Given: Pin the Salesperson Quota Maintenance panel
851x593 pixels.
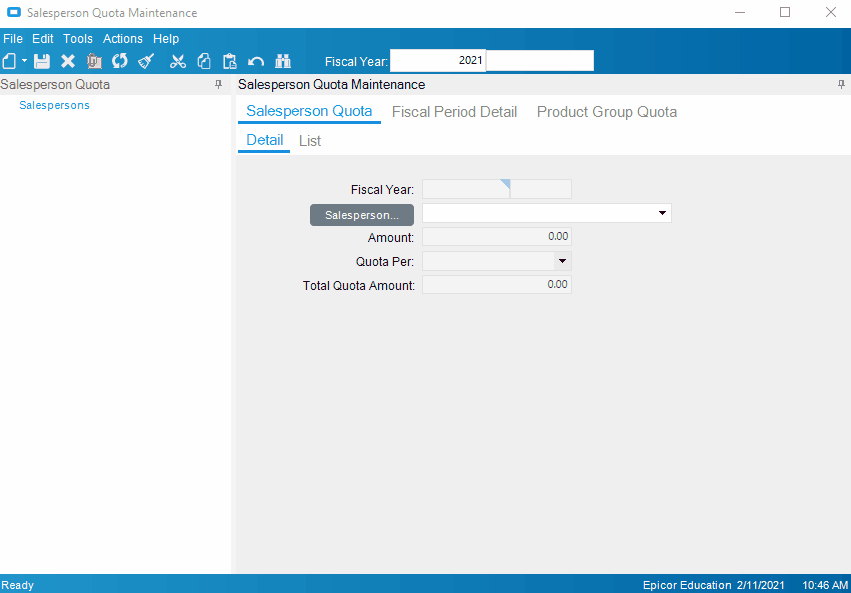Looking at the screenshot, I should pos(841,84).
